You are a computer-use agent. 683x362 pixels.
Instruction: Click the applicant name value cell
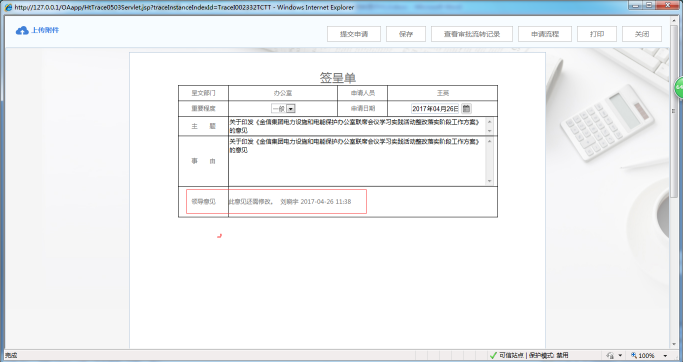[443, 93]
